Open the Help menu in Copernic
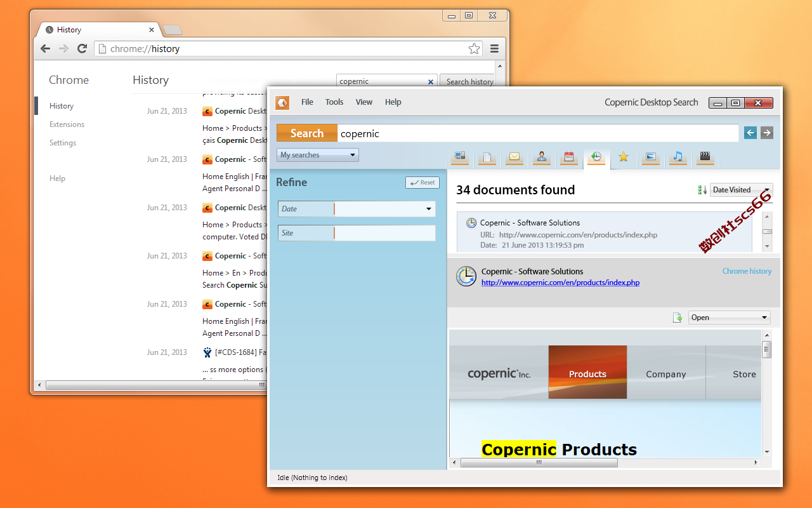Image resolution: width=812 pixels, height=508 pixels. tap(393, 102)
